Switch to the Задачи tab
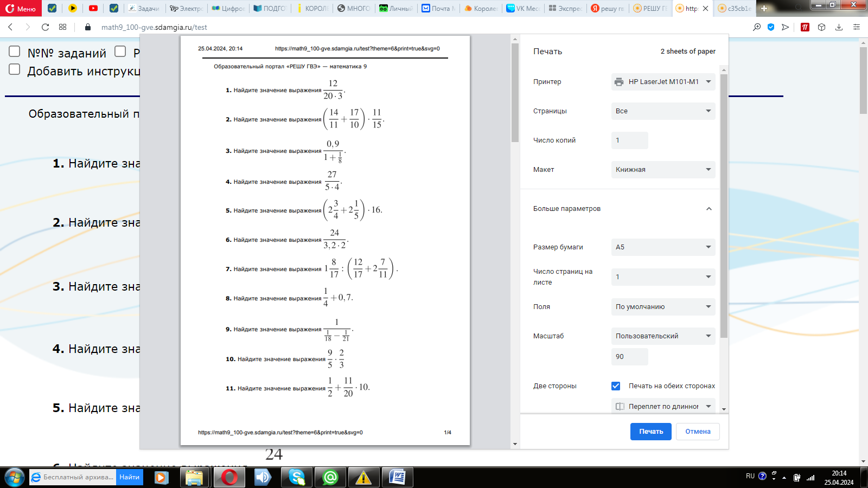This screenshot has height=488, width=868. click(145, 8)
